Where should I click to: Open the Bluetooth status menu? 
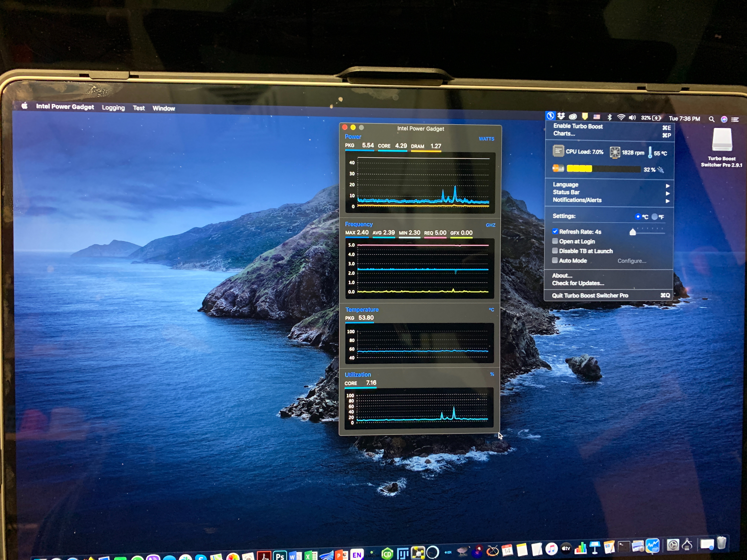click(x=610, y=117)
